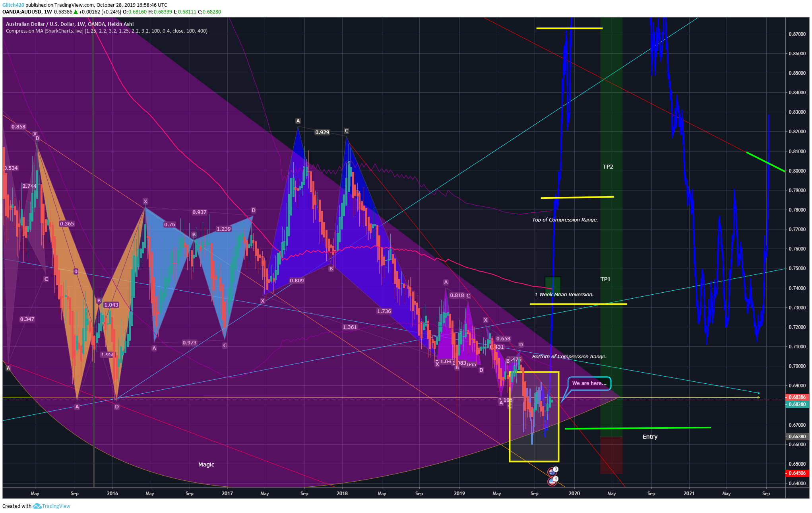Screen dimensions: 812x513
Task: Click the 0.809 ratio label
Action: pyautogui.click(x=297, y=281)
